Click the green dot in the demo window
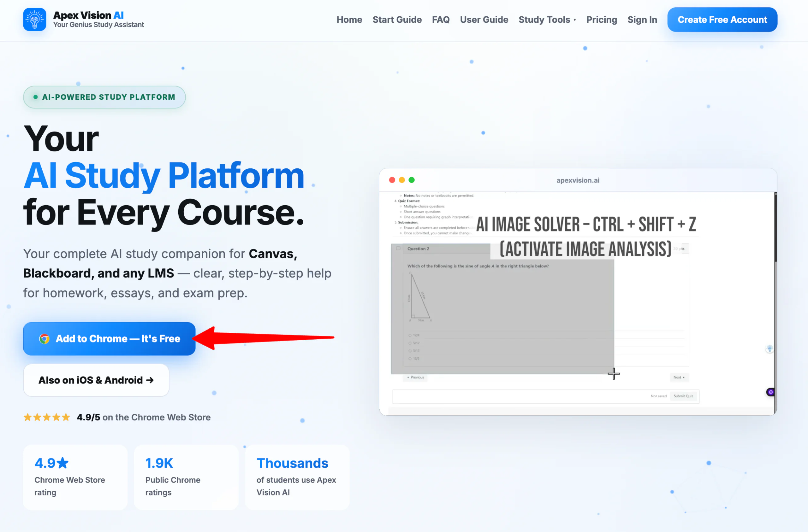This screenshot has height=532, width=808. 412,180
